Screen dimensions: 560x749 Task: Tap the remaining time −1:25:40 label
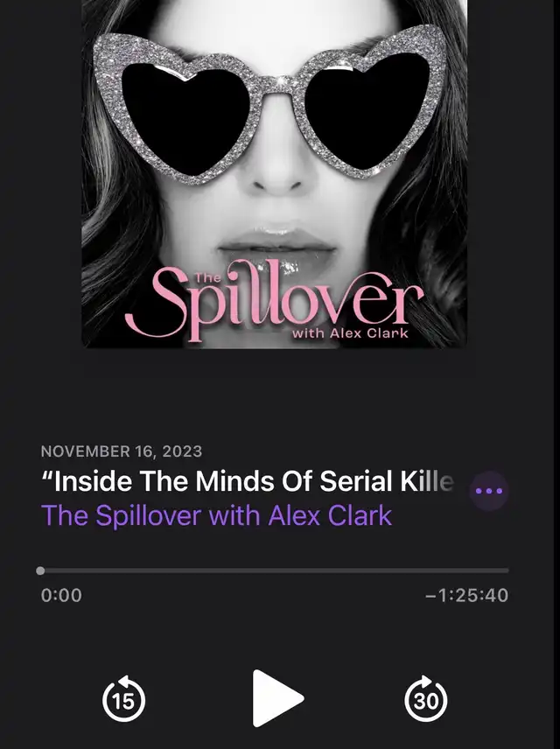(x=466, y=595)
